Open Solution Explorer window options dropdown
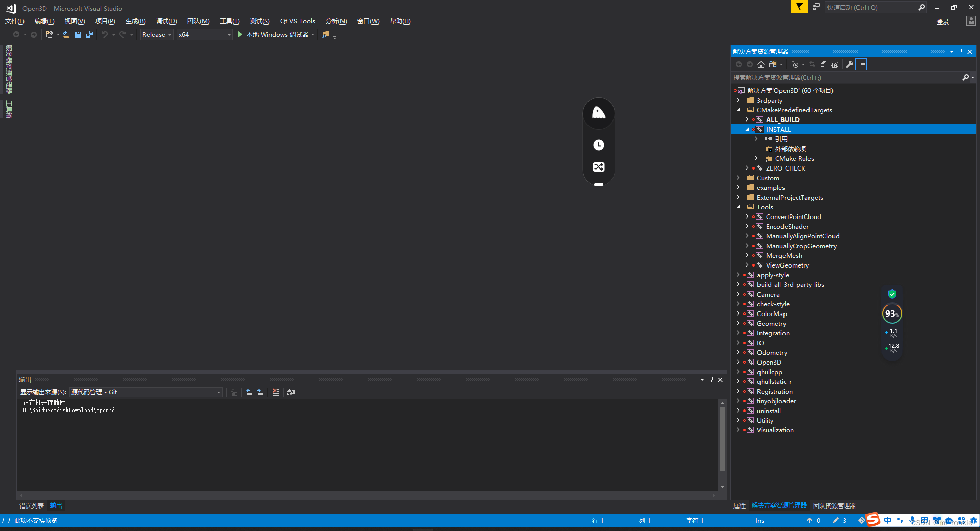The image size is (980, 531). (x=952, y=51)
